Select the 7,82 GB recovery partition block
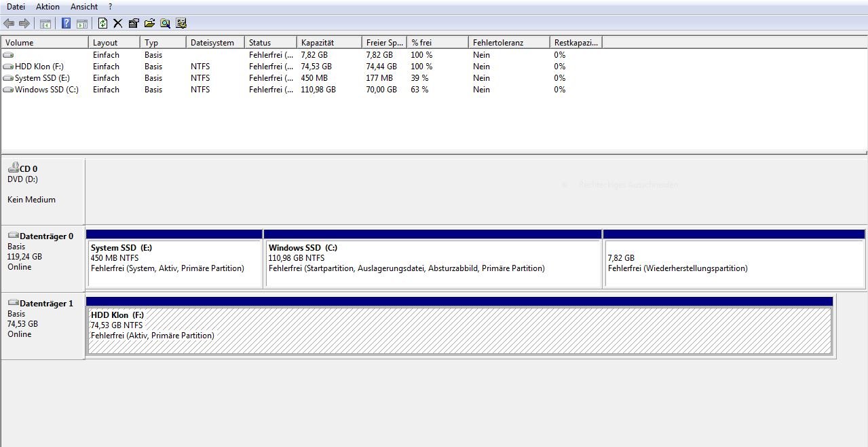This screenshot has width=868, height=447. pos(734,263)
